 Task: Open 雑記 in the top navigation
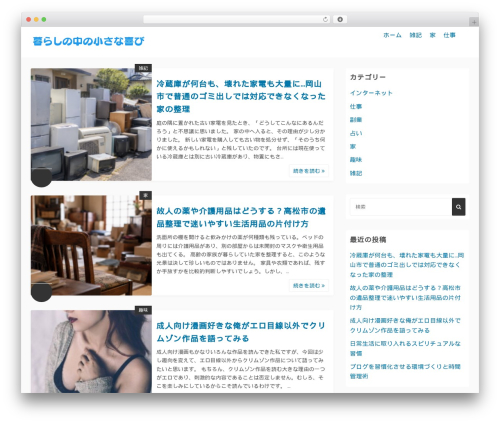coord(416,35)
